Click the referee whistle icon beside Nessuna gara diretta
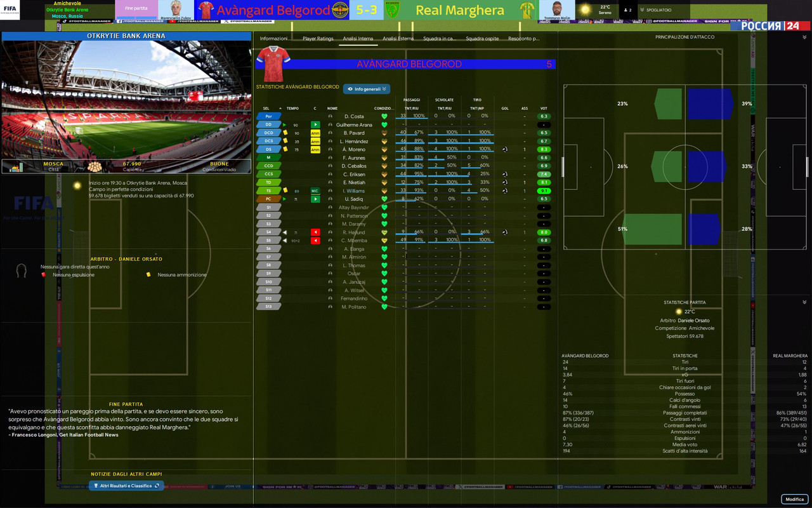Image resolution: width=812 pixels, height=508 pixels. pos(22,271)
